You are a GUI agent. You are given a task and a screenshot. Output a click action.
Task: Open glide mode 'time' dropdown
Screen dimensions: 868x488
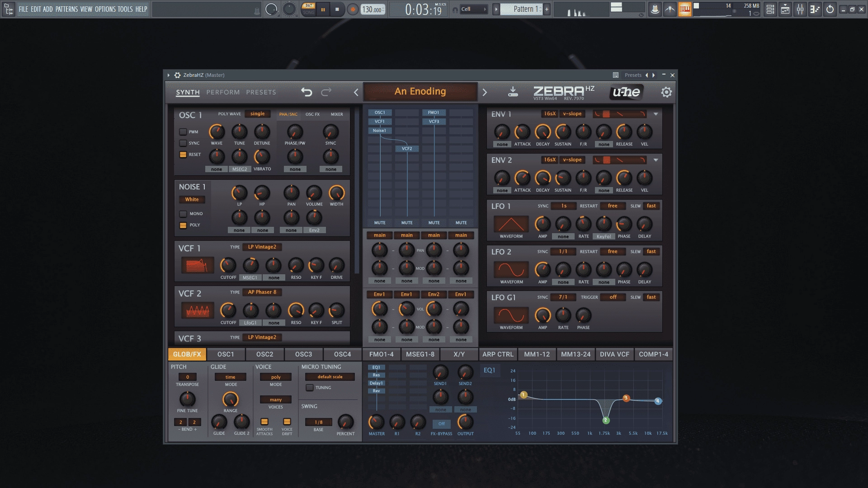point(231,377)
